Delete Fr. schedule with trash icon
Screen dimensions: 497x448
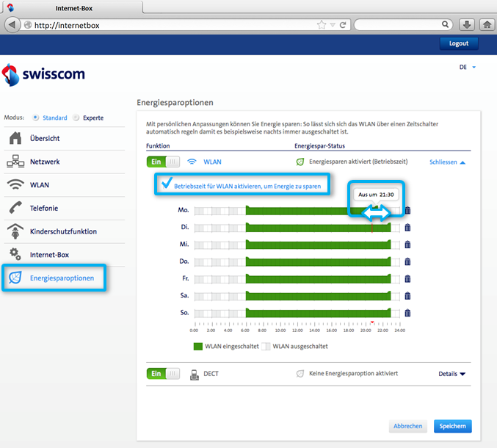click(407, 278)
